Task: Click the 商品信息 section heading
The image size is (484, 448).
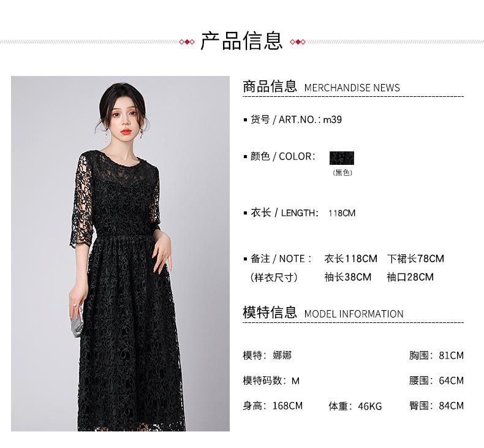Action: [x=270, y=86]
